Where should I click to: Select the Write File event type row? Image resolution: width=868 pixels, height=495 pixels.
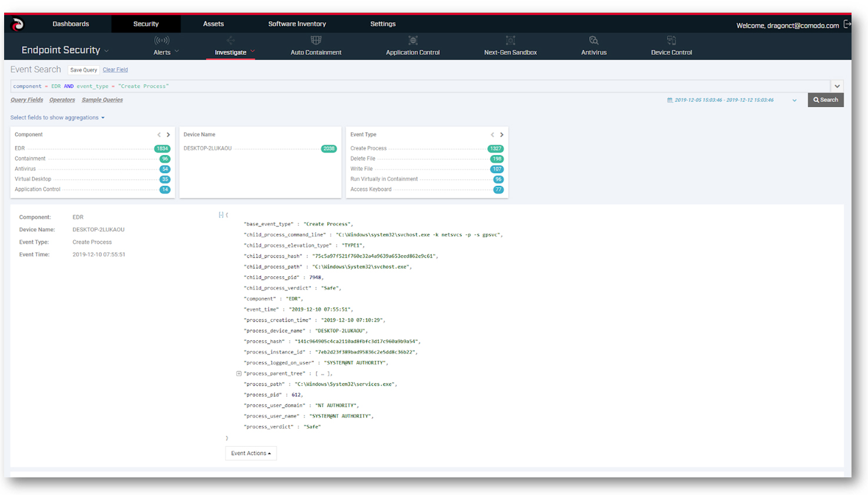(427, 169)
